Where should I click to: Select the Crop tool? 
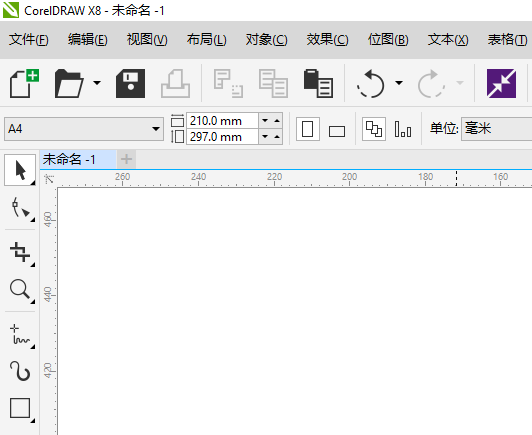(x=20, y=252)
